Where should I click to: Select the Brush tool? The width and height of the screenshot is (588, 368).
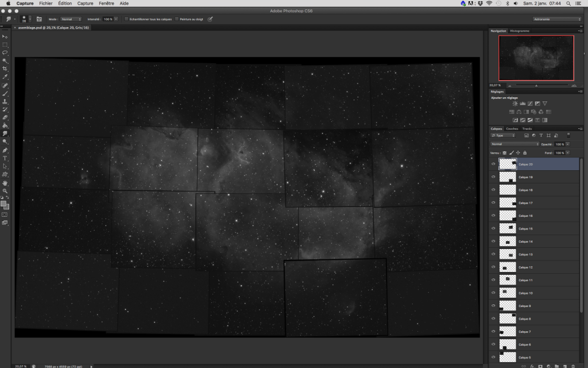tap(5, 94)
